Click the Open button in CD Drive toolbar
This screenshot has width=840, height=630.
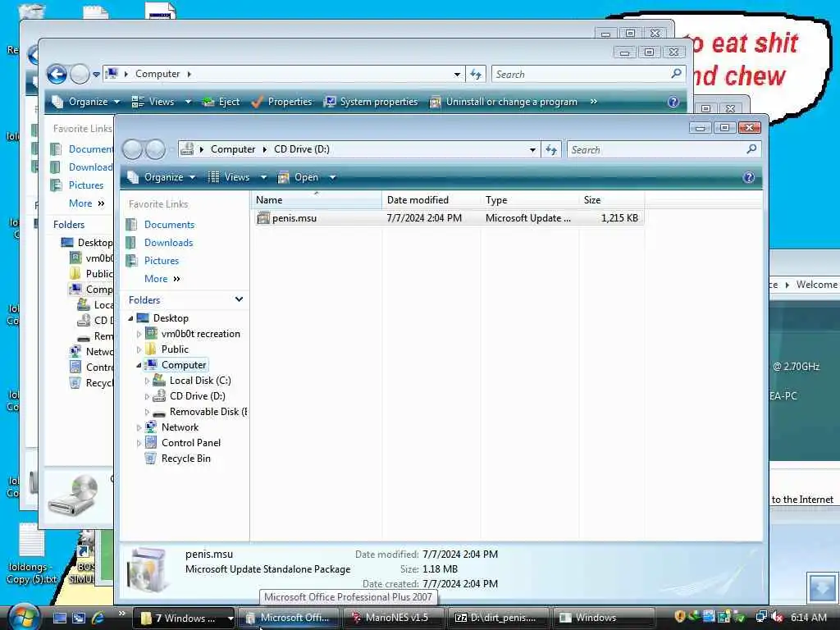tap(299, 177)
